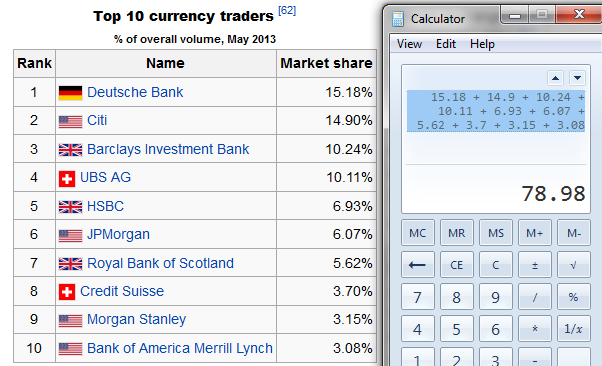The image size is (602, 366).
Task: Open the Edit menu
Action: 446,44
